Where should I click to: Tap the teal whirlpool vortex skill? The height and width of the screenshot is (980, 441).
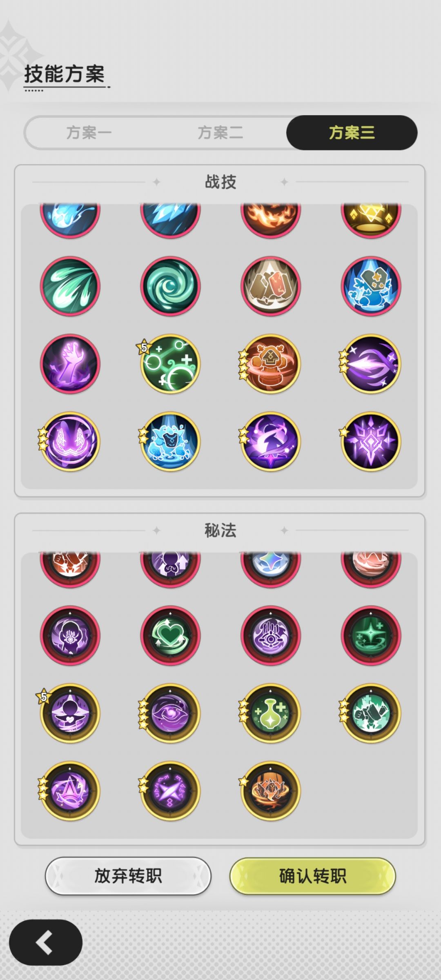170,286
